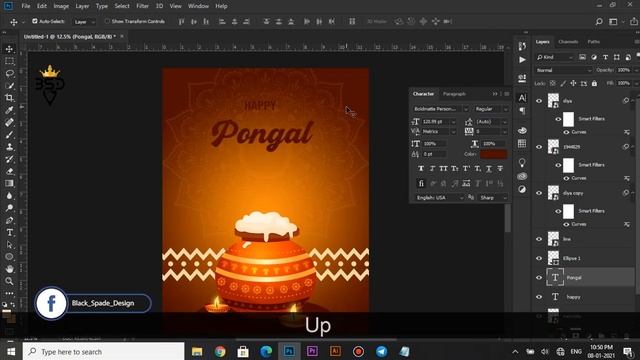Open the Filter menu
This screenshot has height=360, width=640.
click(x=142, y=6)
